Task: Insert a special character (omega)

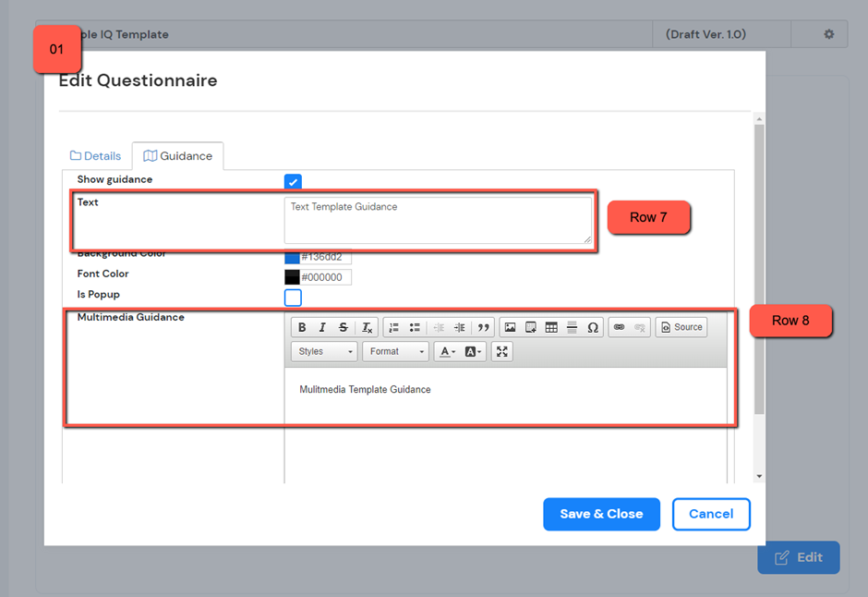Action: pos(593,328)
